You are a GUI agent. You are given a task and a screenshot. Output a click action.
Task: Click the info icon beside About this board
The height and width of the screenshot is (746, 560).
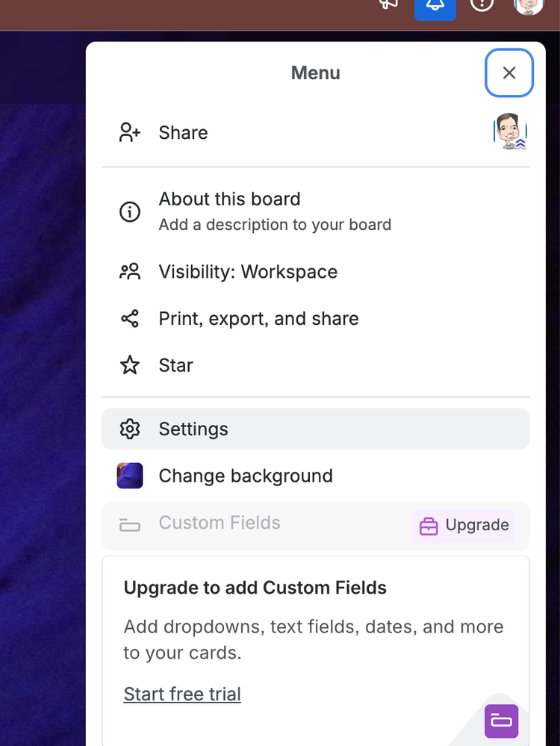tap(129, 211)
